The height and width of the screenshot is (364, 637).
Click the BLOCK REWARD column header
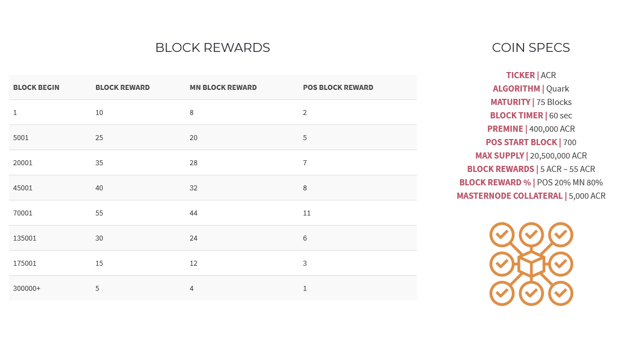point(122,87)
